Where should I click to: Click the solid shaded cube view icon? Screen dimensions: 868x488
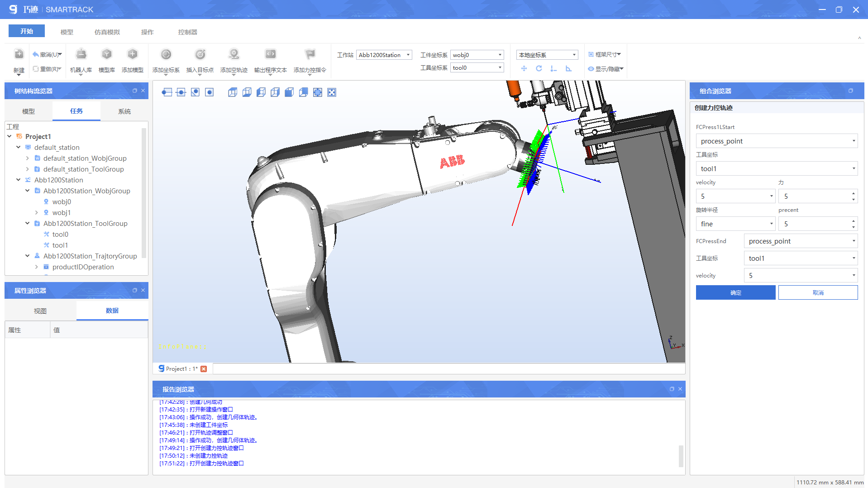click(289, 92)
